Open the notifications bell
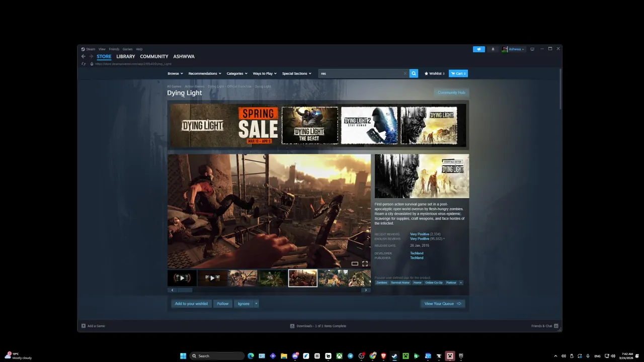This screenshot has width=644, height=362. click(x=493, y=49)
